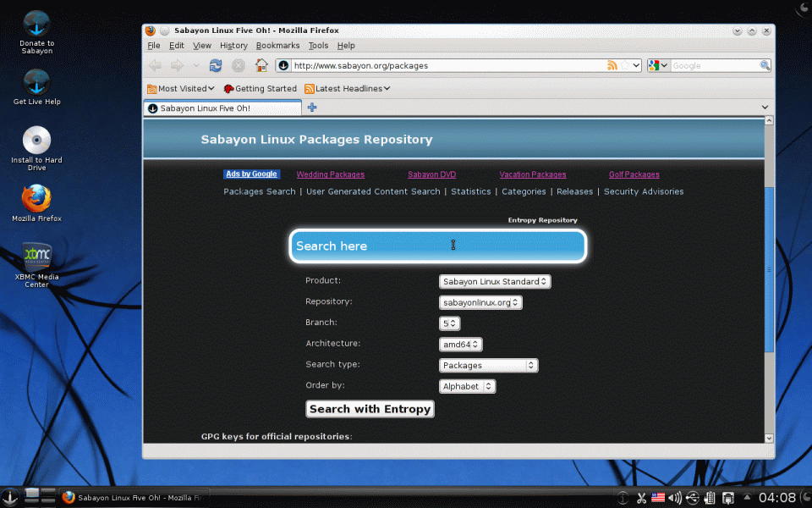
Task: Open User Generated Content Search
Action: pyautogui.click(x=373, y=192)
